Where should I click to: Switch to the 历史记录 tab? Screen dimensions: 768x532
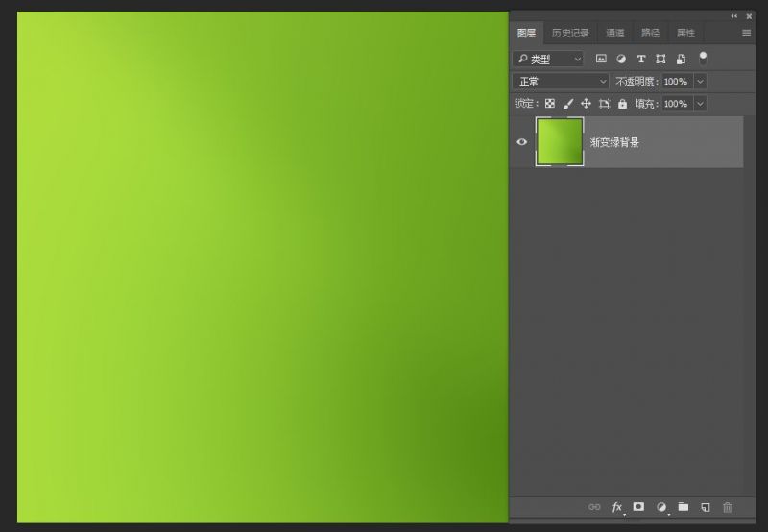pos(570,33)
